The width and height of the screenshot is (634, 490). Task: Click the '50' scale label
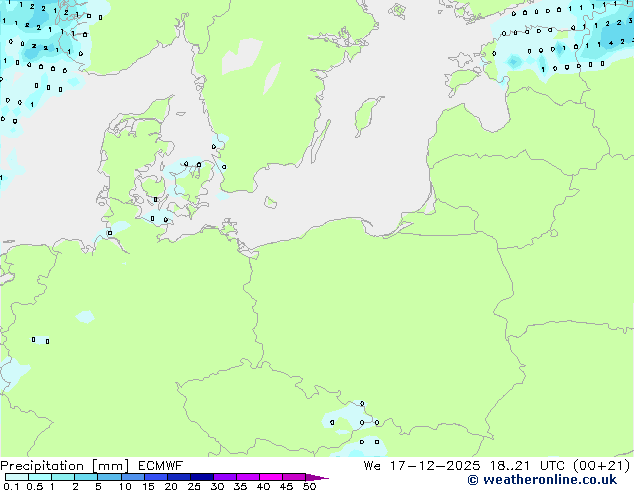coord(309,486)
